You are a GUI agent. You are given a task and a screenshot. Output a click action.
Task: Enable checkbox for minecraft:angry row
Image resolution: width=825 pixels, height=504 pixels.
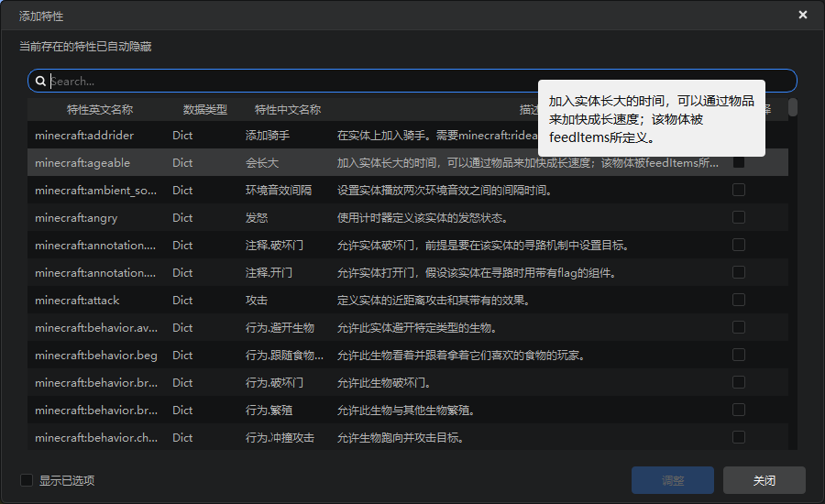(739, 217)
